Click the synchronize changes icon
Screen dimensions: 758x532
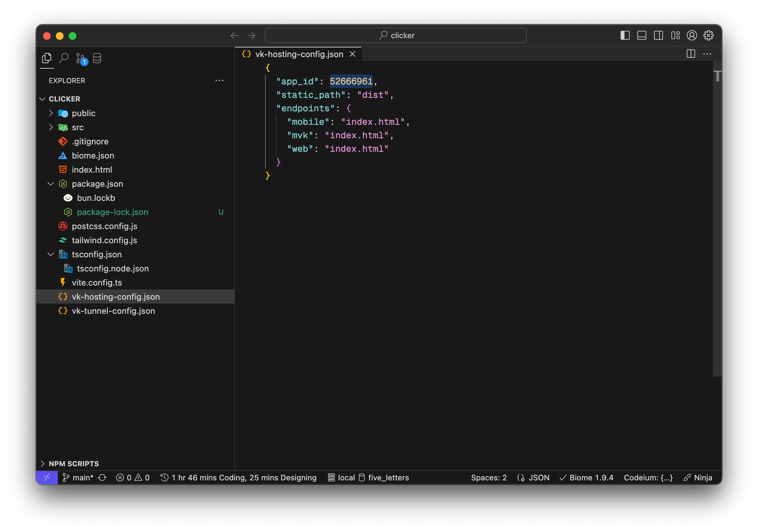(x=102, y=477)
